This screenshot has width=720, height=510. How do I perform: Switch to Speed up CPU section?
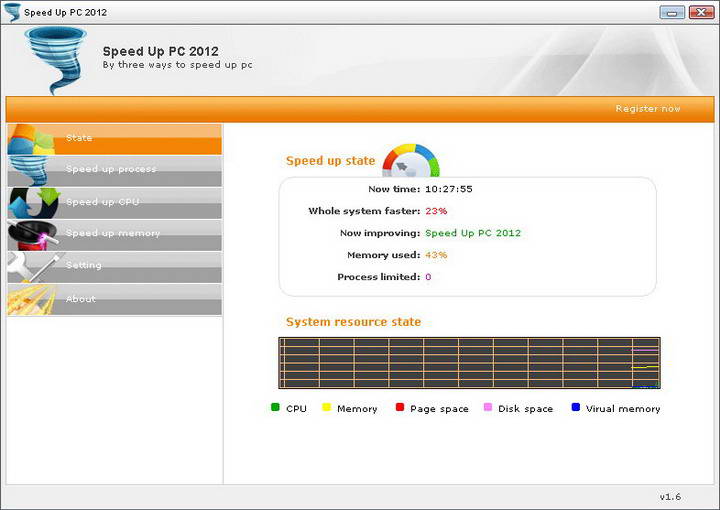coord(114,203)
